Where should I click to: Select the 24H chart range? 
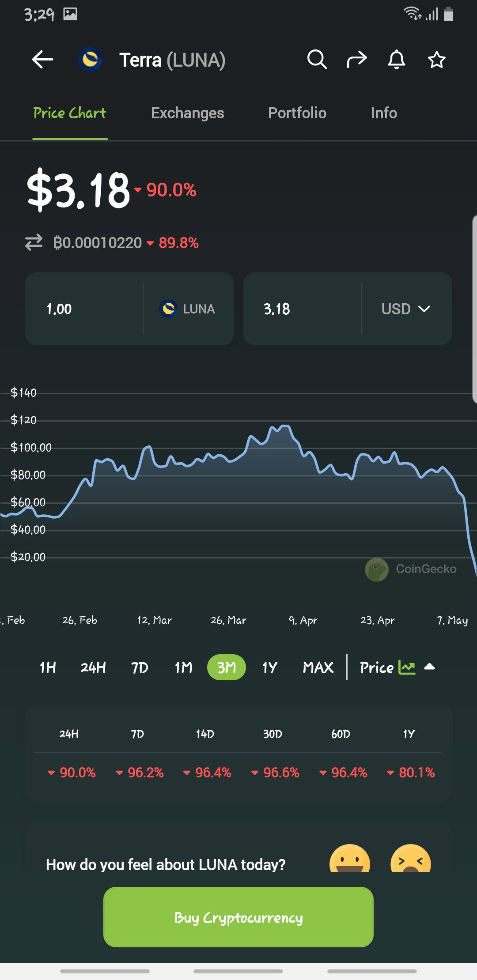(93, 667)
